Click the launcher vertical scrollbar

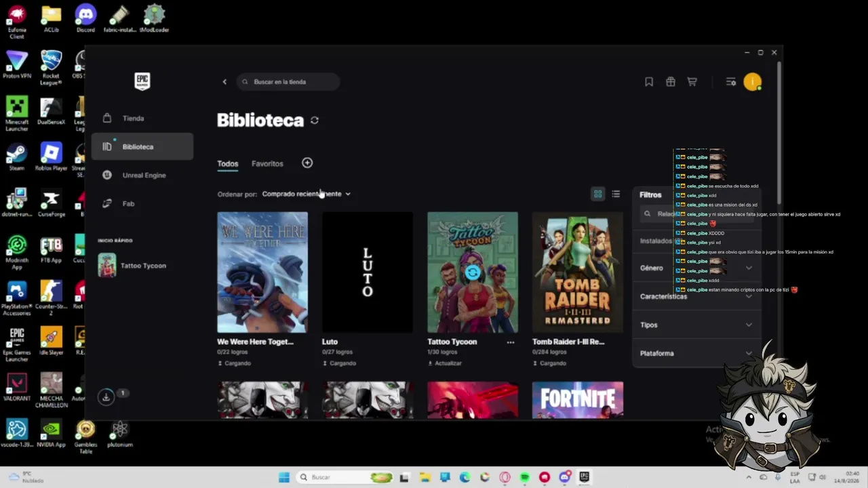point(780,132)
